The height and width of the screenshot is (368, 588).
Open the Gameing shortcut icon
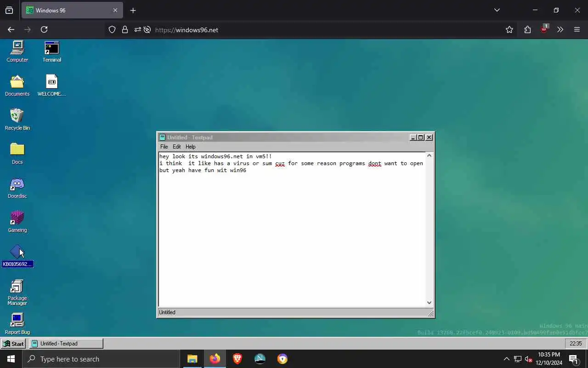17,222
